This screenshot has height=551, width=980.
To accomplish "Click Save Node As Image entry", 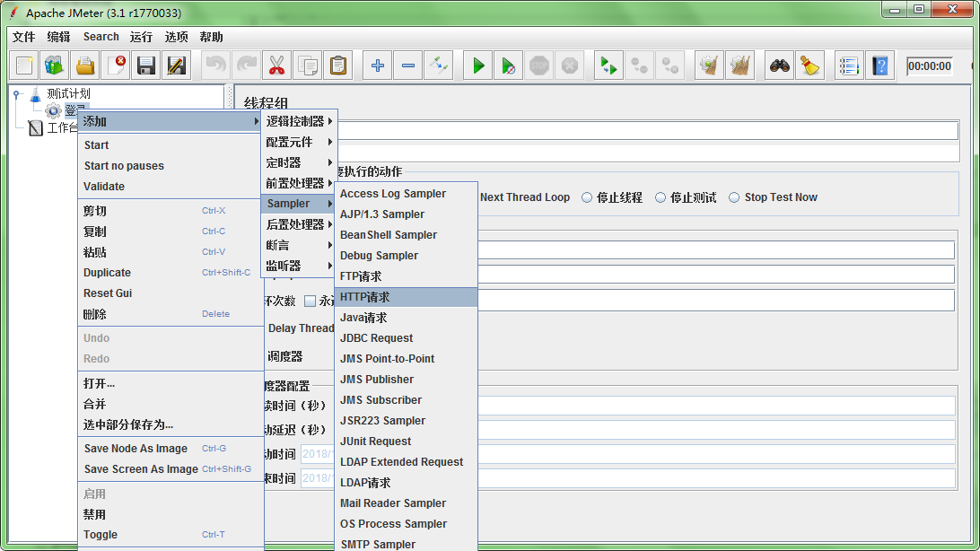I will tap(136, 449).
